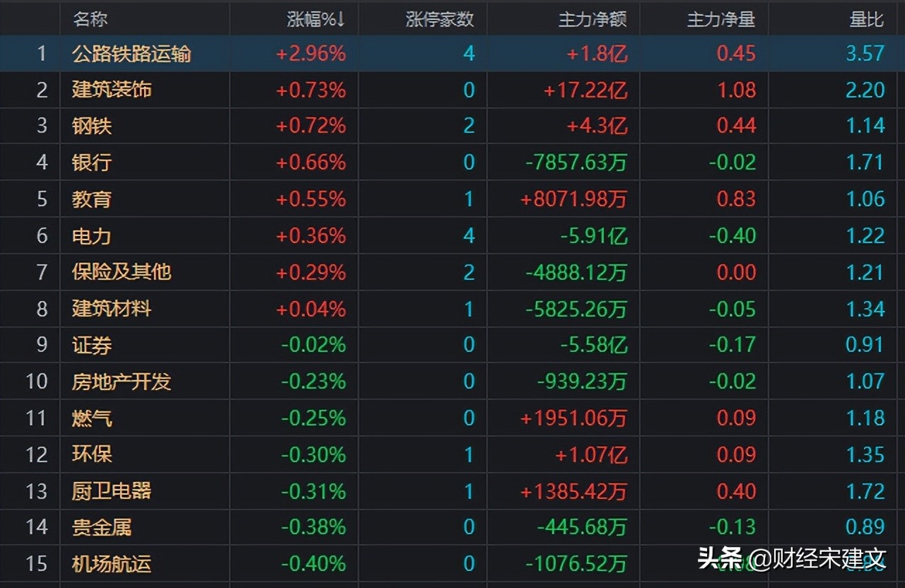This screenshot has width=905, height=588.
Task: Click the 证券 sector name
Action: tap(90, 345)
